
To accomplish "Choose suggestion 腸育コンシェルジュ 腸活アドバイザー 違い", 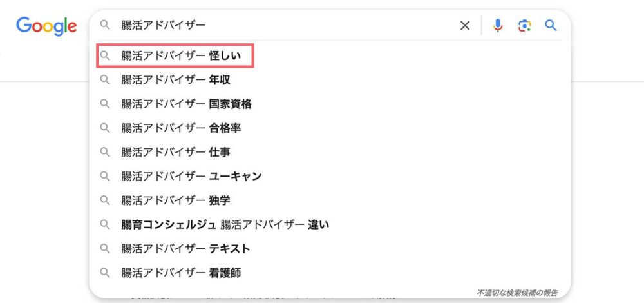I will click(x=329, y=224).
